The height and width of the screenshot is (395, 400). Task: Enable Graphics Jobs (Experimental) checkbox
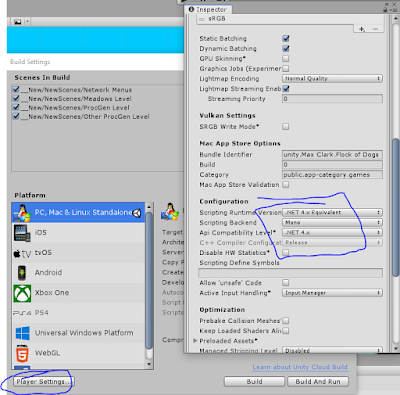tap(286, 69)
